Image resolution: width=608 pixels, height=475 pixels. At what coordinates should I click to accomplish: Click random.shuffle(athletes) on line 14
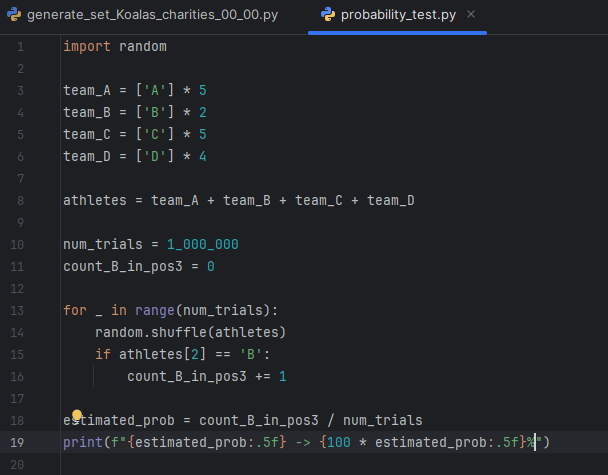point(190,332)
